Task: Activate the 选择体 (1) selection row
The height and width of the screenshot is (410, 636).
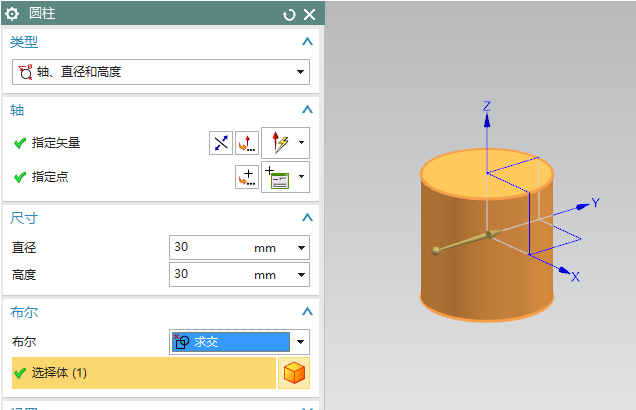Action: click(140, 373)
